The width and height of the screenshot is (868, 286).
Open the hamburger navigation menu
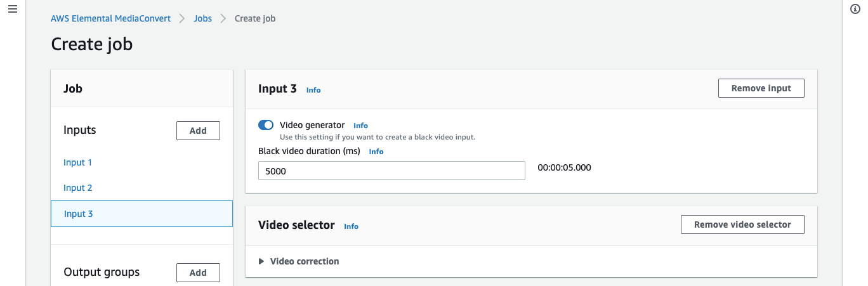pyautogui.click(x=12, y=10)
